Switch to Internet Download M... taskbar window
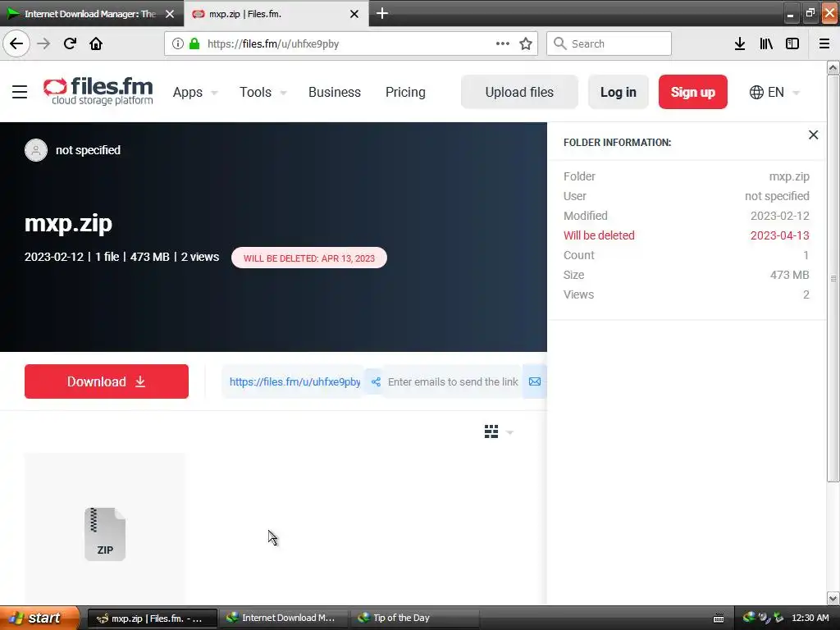 click(283, 618)
